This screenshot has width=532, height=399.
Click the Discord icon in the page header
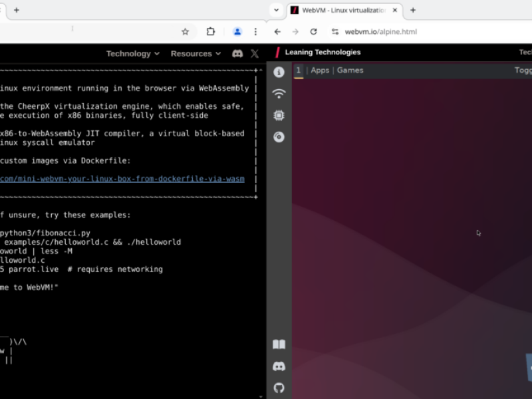237,53
